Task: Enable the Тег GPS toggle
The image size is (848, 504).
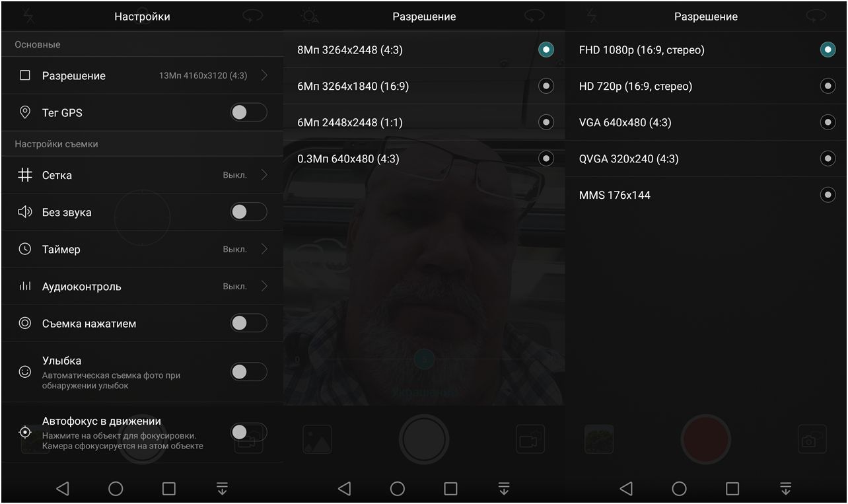Action: point(249,112)
